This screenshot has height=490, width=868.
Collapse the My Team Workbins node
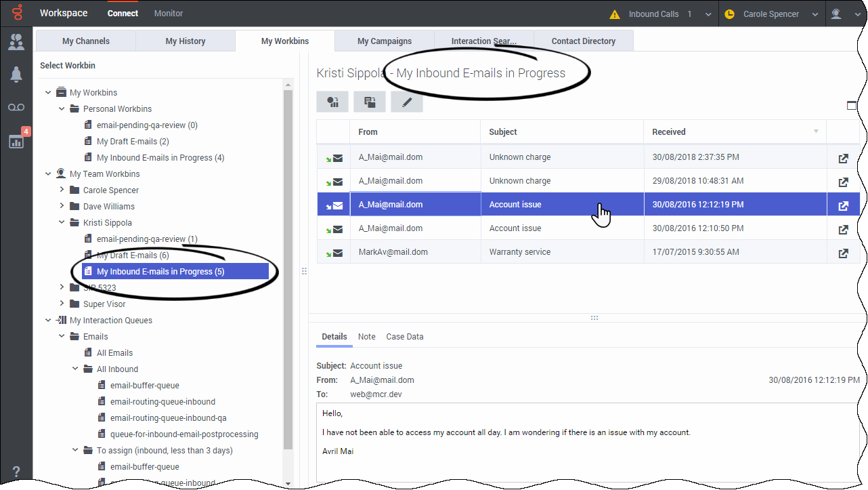coord(48,174)
